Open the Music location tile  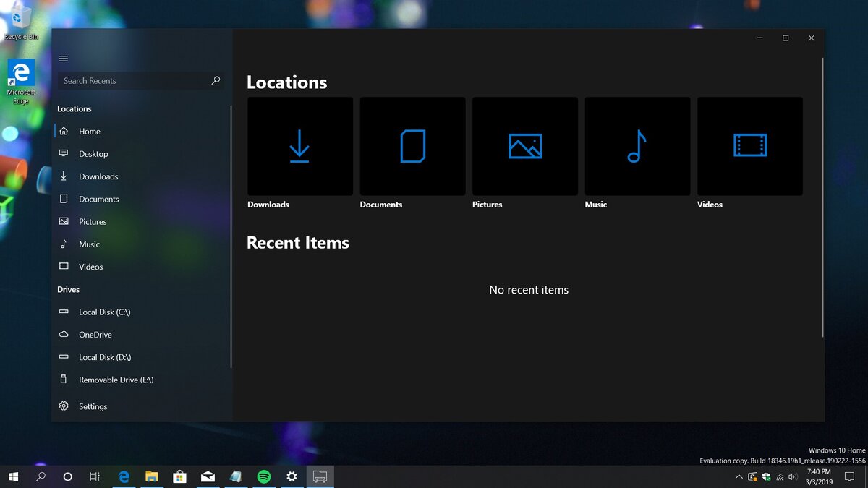(x=637, y=146)
